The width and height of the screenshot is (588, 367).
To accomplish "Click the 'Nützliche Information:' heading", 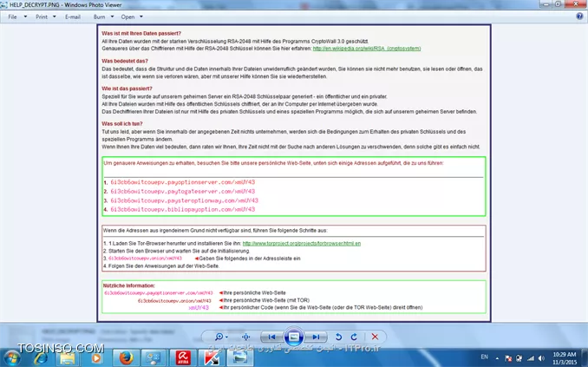I will click(128, 285).
